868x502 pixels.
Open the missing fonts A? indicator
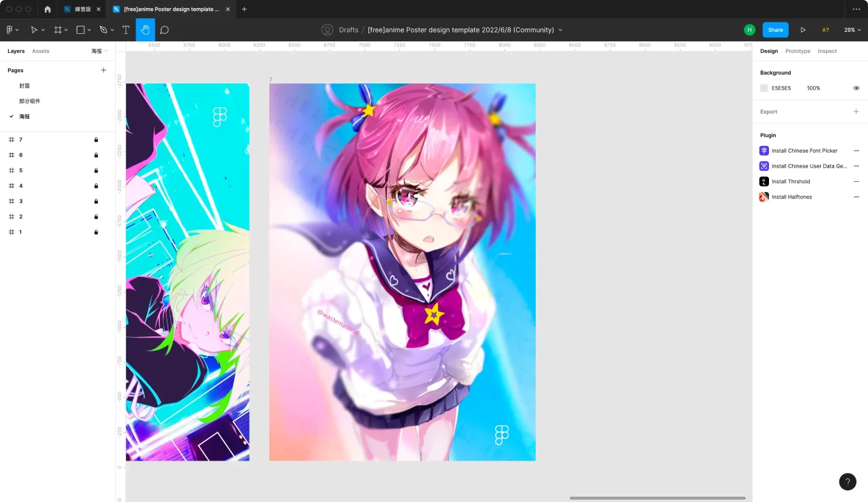(x=825, y=30)
